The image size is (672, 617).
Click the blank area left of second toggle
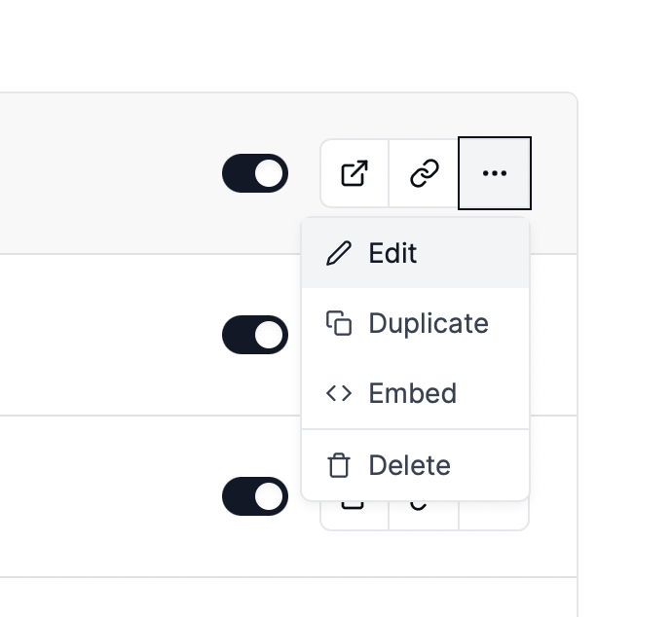[107, 335]
